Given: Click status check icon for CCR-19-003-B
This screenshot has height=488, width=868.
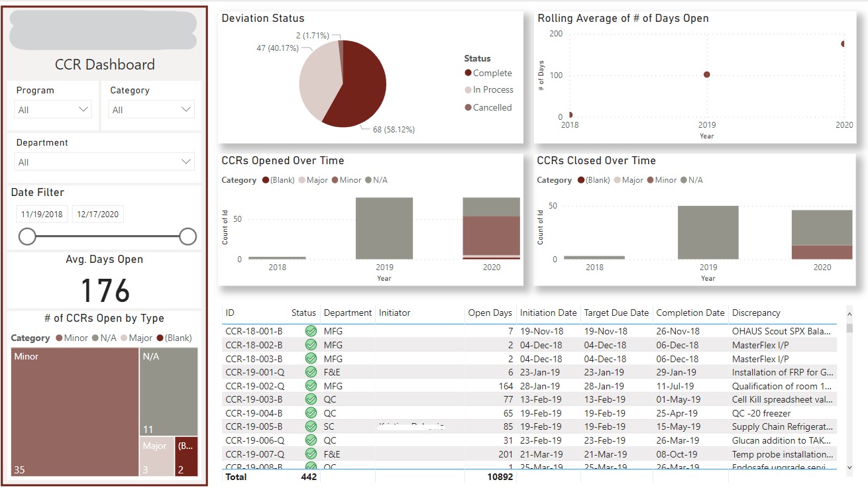Looking at the screenshot, I should (x=311, y=399).
